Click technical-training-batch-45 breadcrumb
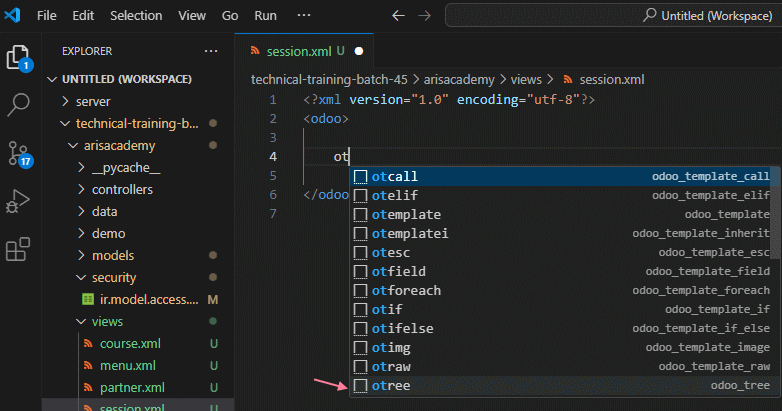 329,79
